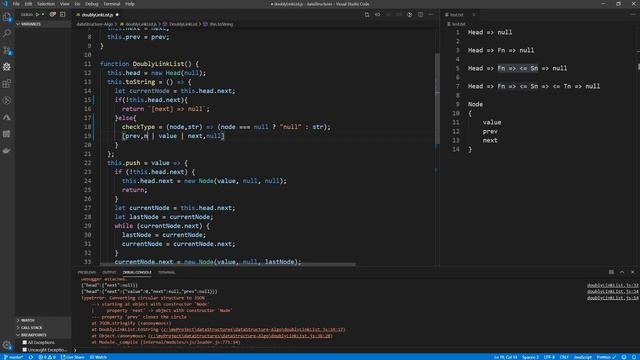Image resolution: width=640 pixels, height=360 pixels.
Task: Close the test.txt tab
Action: pyautogui.click(x=474, y=15)
